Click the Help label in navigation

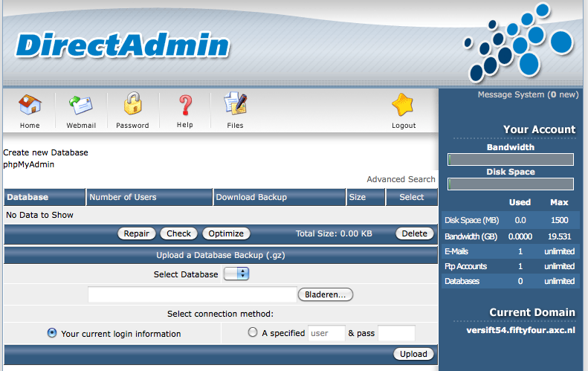coord(185,125)
